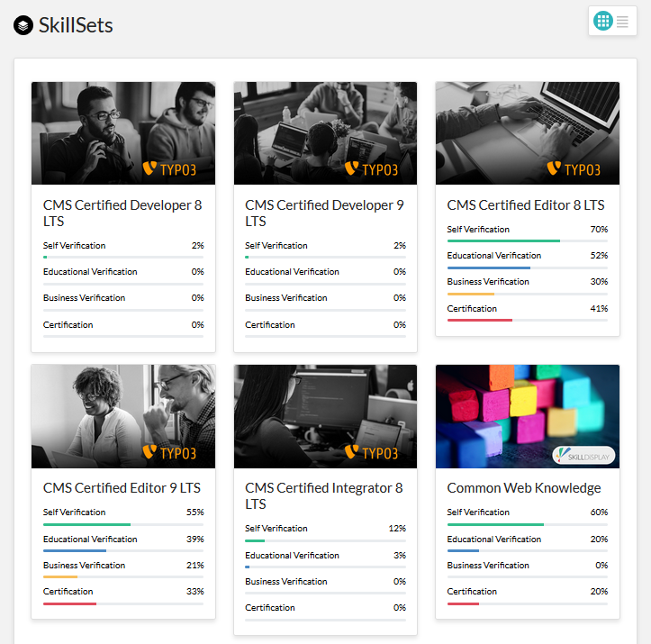Open CMS Certified Editor 8 LTS title
Screen dimensions: 651x644
click(526, 205)
